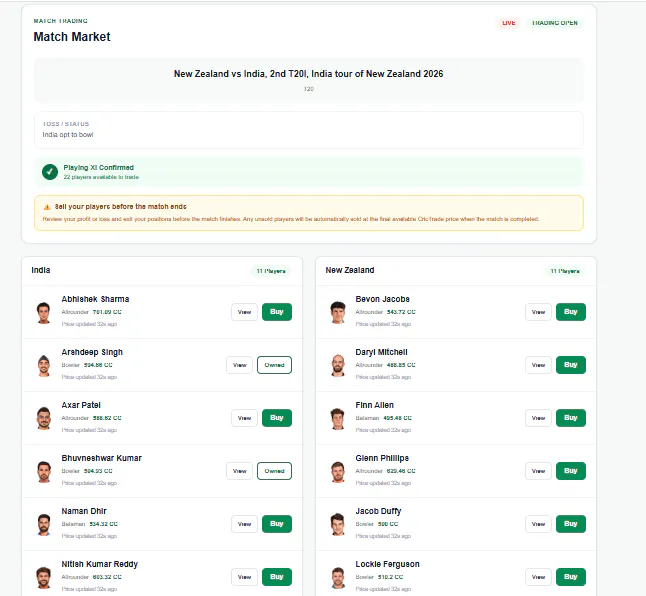Click Bevon Jacobs avatar photo
Viewport: 646px width, 596px height.
[x=338, y=313]
